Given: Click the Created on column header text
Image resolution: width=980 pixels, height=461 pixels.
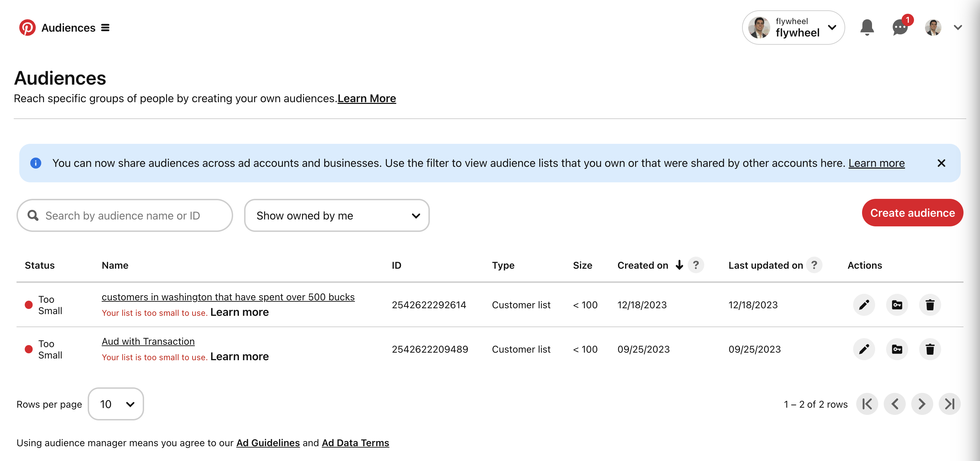Looking at the screenshot, I should pyautogui.click(x=643, y=265).
